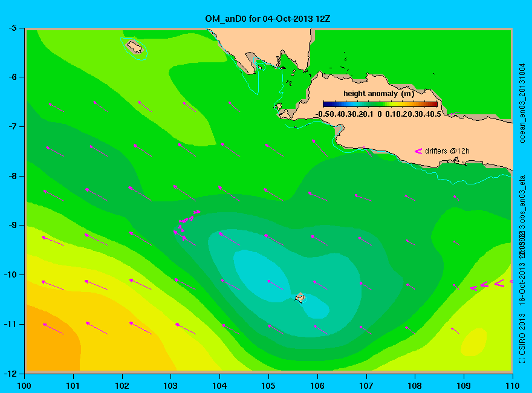Click the x-axis label 107
532x393 pixels.
[x=366, y=386]
